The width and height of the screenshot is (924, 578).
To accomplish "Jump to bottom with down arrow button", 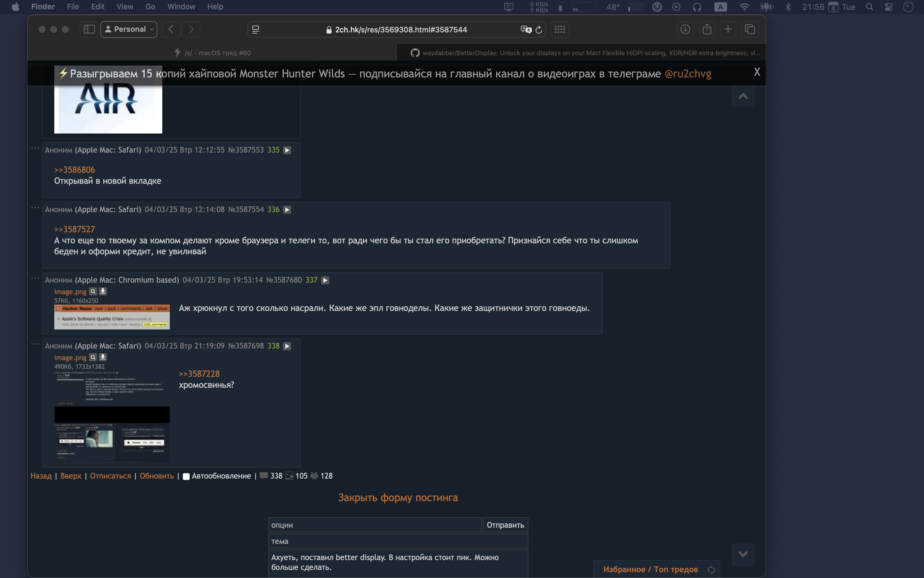I will click(743, 554).
